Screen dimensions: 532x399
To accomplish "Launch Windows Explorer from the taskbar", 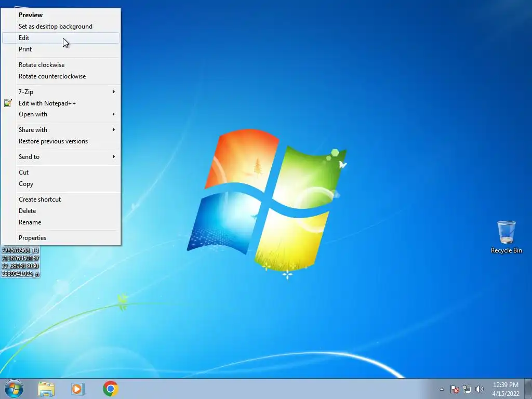I will pyautogui.click(x=46, y=389).
